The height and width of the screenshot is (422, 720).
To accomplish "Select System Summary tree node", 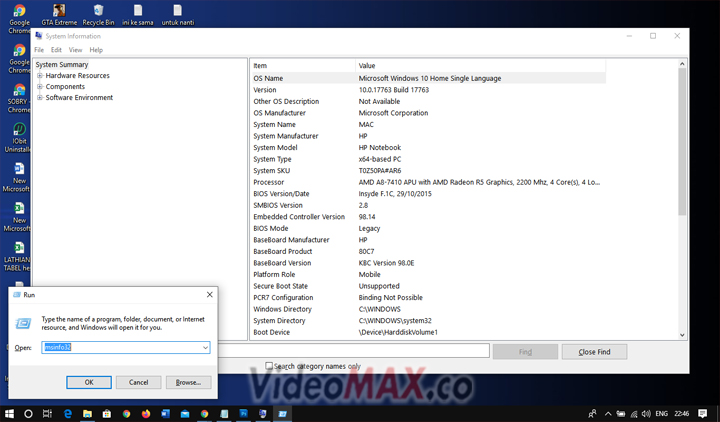I will coord(62,65).
